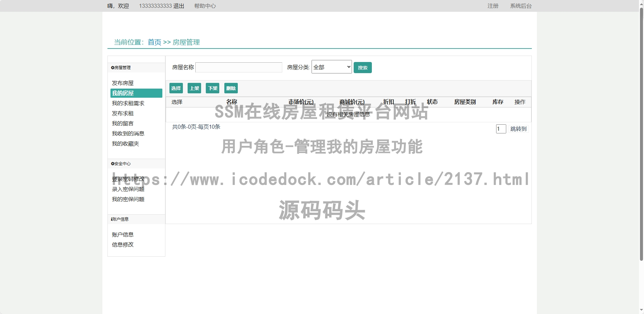This screenshot has width=644, height=314.
Task: Click the 打折 column header
Action: point(411,102)
